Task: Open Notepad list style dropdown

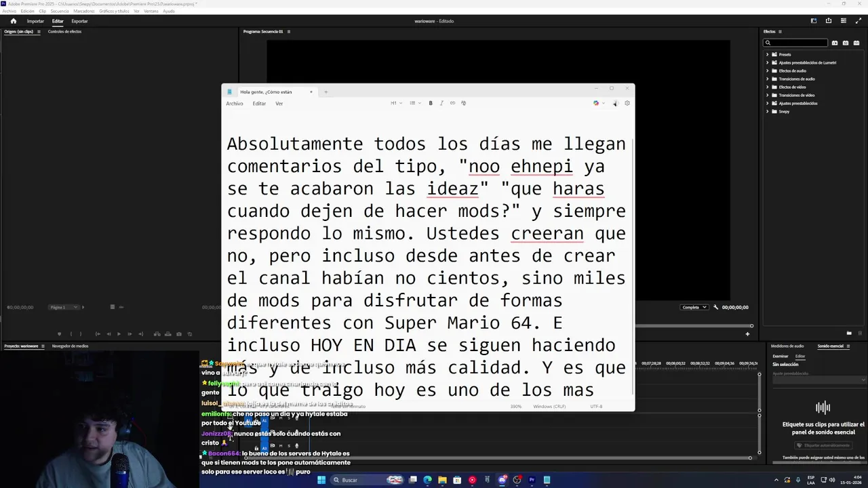Action: pyautogui.click(x=415, y=103)
